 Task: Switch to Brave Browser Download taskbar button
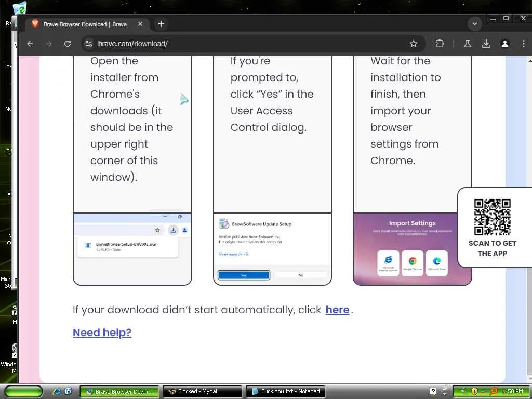[x=119, y=392]
